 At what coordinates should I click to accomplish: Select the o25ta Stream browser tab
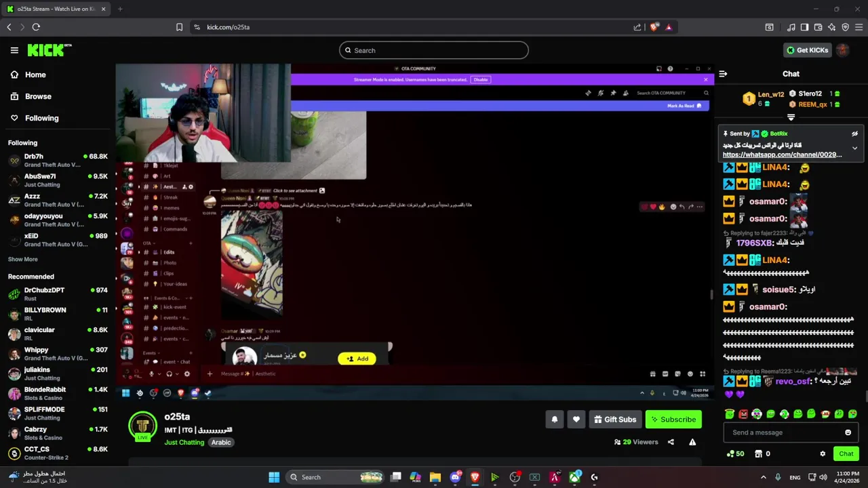(56, 9)
